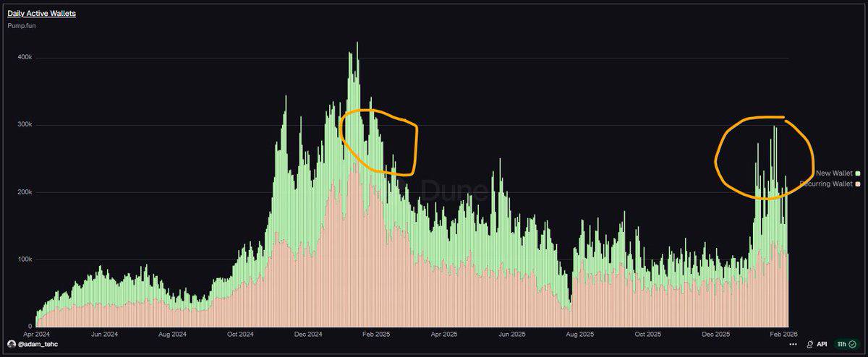Click the green New Wallet color swatch
This screenshot has height=357, width=868.
[x=857, y=173]
